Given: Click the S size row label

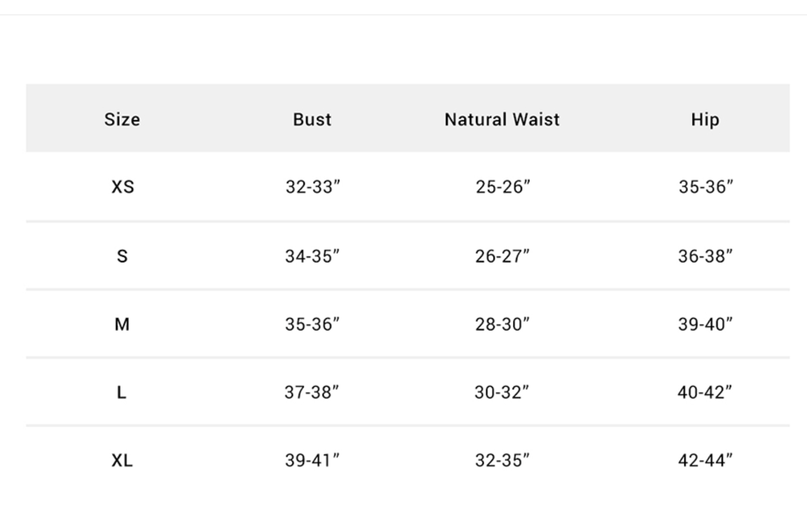Looking at the screenshot, I should point(122,256).
